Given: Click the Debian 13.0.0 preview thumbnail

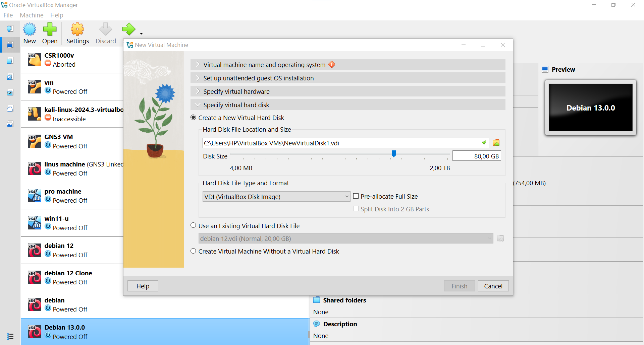Looking at the screenshot, I should tap(591, 108).
